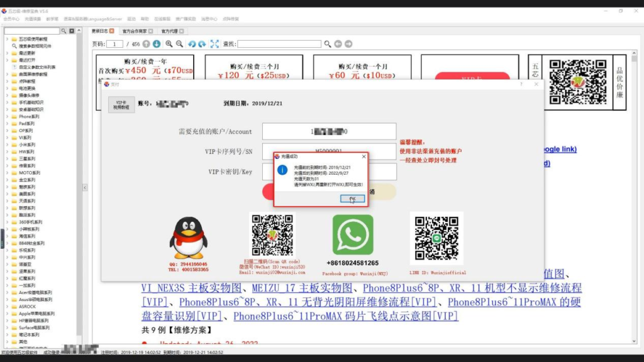Go to next page with down arrow
644x362 pixels.
pos(157,44)
